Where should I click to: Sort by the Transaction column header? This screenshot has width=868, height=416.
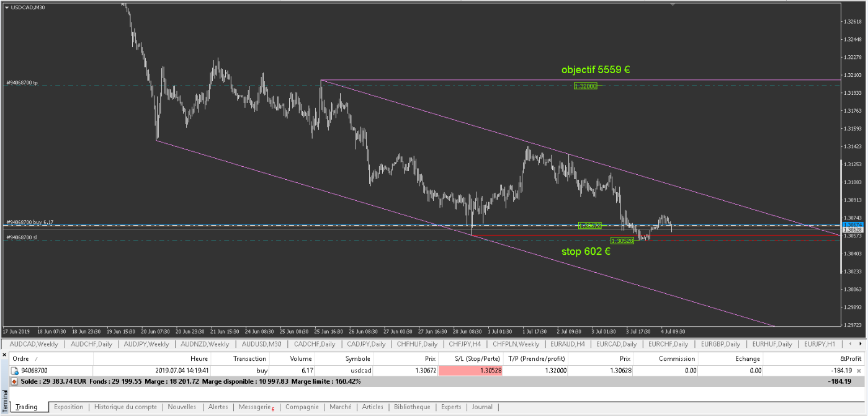[x=240, y=358]
